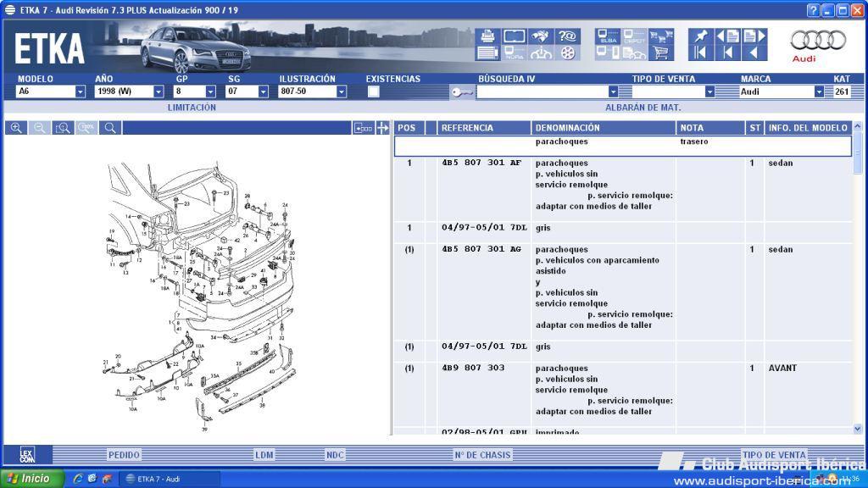
Task: Click the panel layout toggle icon
Action: [x=363, y=128]
